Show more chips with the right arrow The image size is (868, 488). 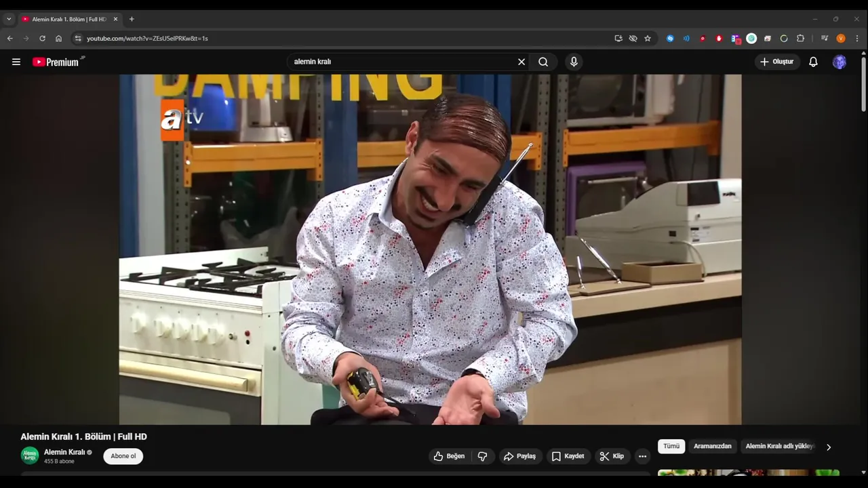click(828, 447)
